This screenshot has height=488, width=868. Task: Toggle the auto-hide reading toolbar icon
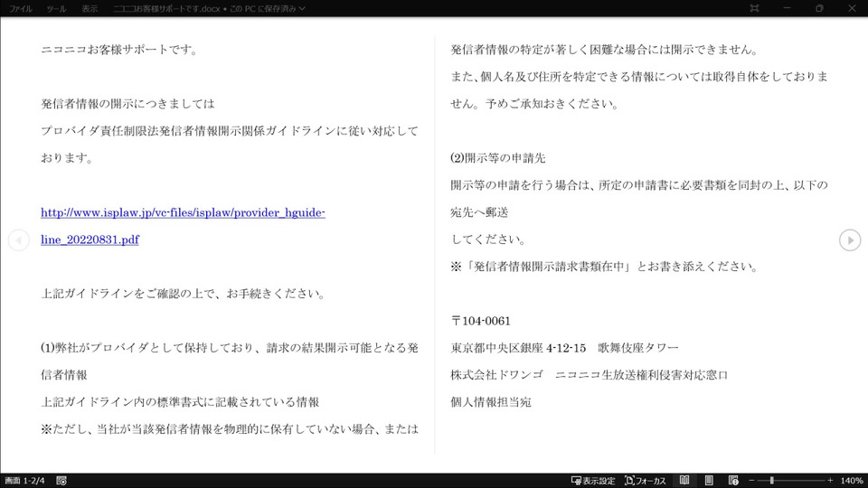[x=754, y=8]
